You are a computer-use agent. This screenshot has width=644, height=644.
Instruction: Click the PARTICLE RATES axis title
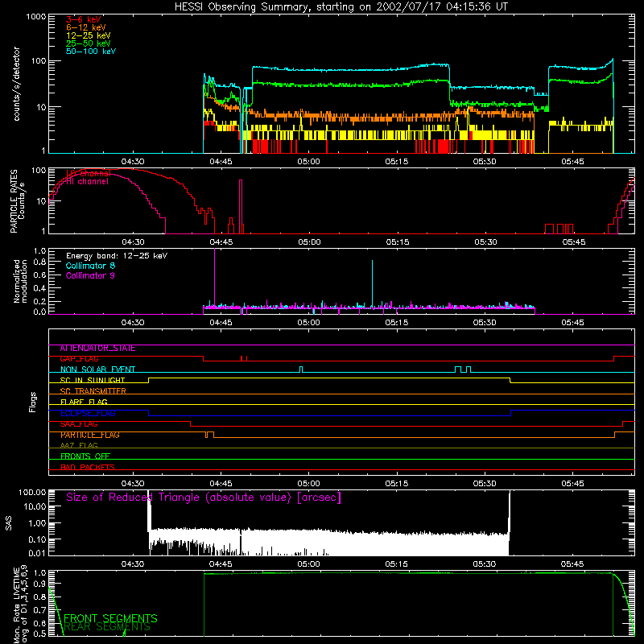(18, 201)
